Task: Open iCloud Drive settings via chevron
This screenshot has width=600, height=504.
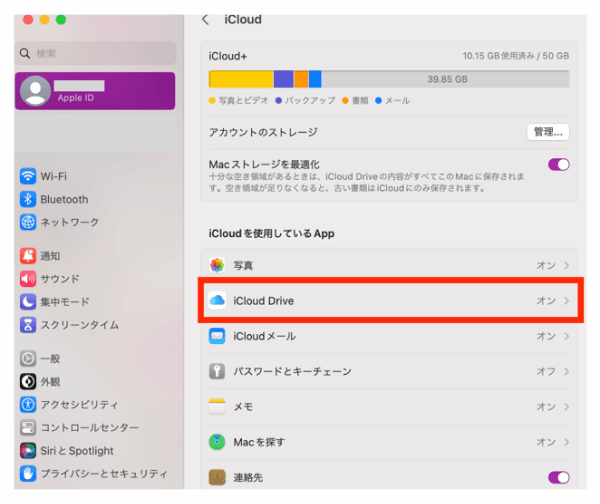Action: pos(567,301)
